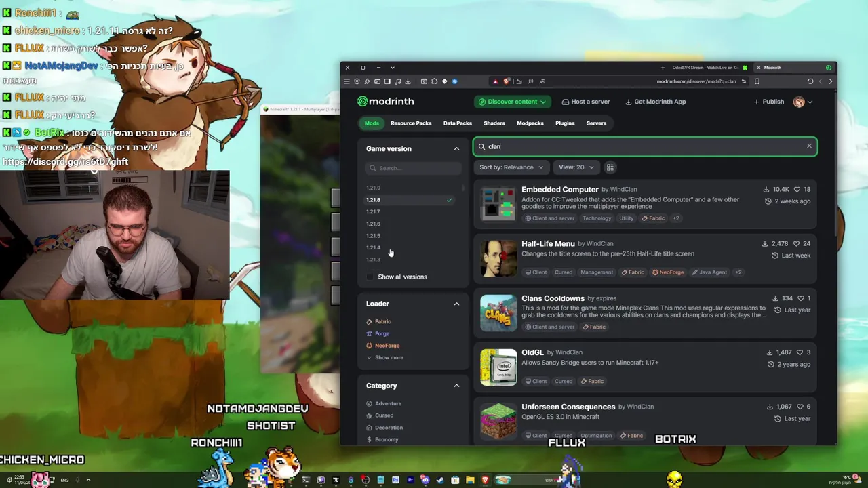Image resolution: width=868 pixels, height=488 pixels.
Task: Open the user avatar in Modrinth header
Action: coord(799,102)
